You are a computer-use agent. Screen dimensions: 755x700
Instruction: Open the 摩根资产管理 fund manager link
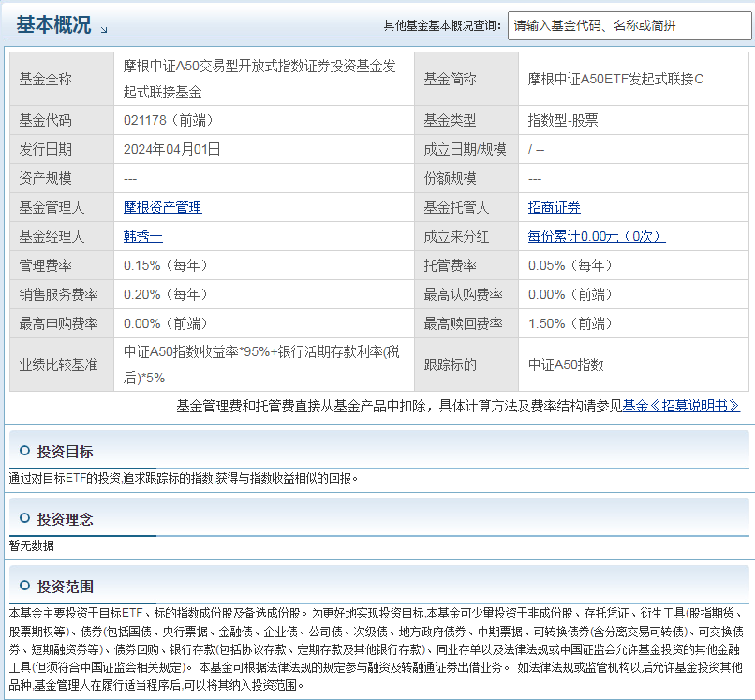pos(162,207)
